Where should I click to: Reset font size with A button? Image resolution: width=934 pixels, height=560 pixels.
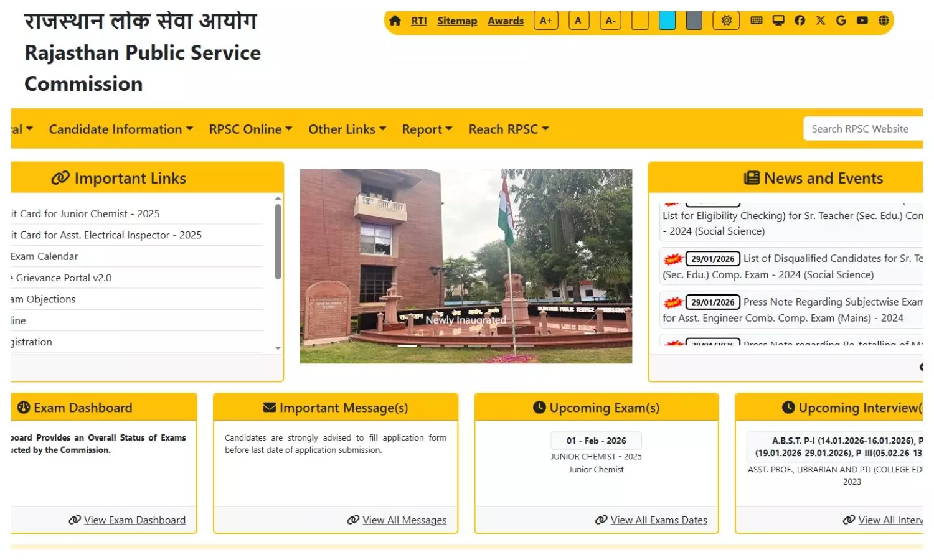point(578,21)
